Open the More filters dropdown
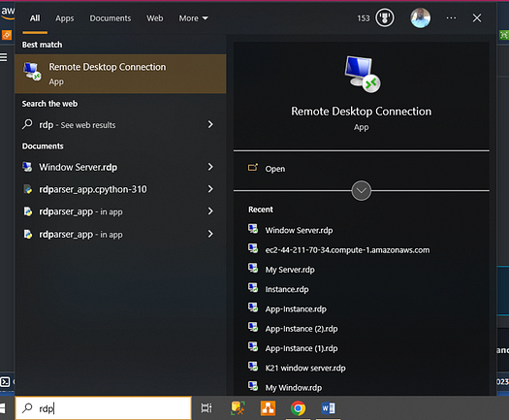This screenshot has width=509, height=420. coord(194,18)
